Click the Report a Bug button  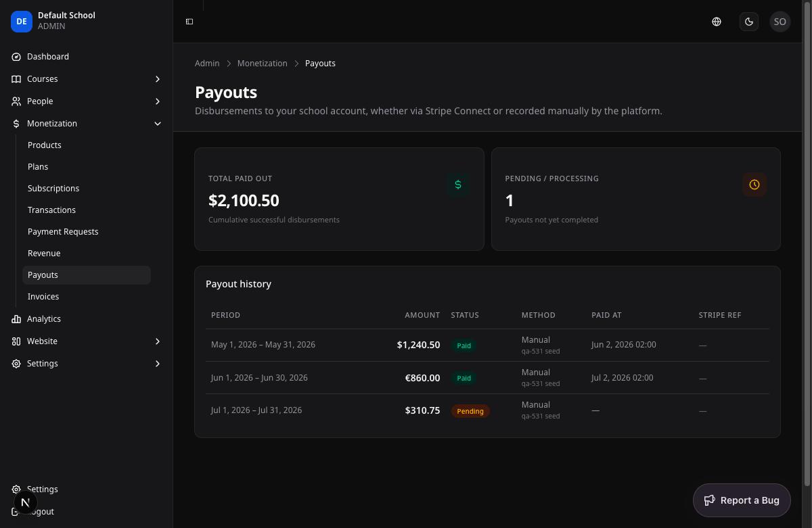(742, 500)
